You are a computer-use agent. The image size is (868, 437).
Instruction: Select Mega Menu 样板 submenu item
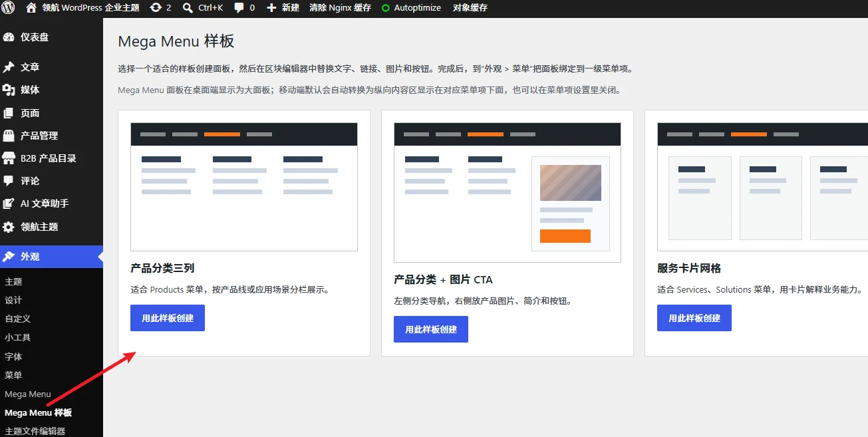38,413
